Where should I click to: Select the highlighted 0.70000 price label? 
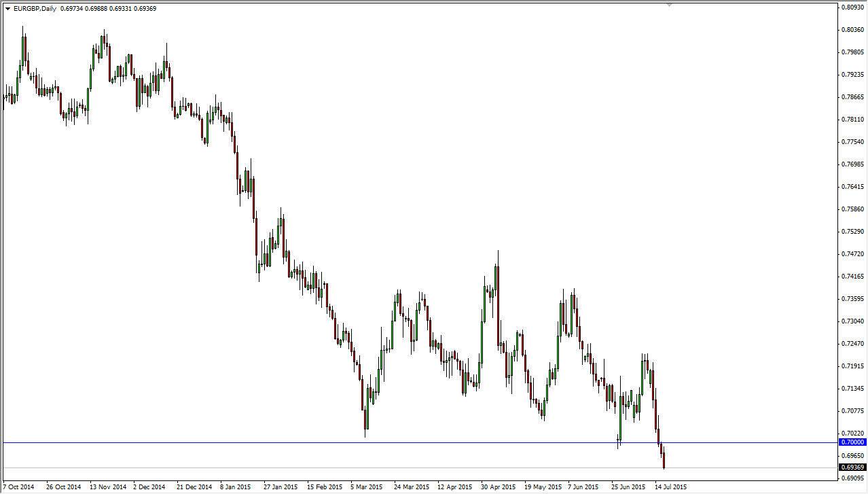coord(852,442)
